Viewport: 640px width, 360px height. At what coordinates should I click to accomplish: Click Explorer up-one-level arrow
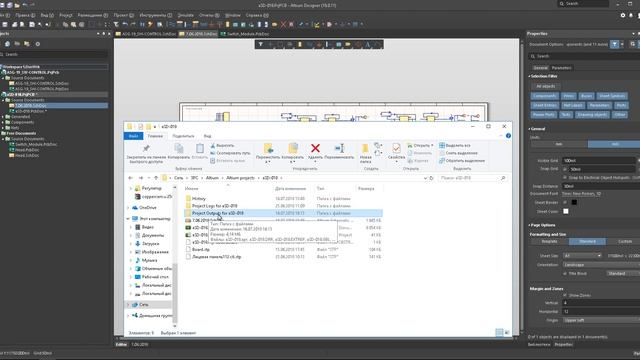pos(156,178)
